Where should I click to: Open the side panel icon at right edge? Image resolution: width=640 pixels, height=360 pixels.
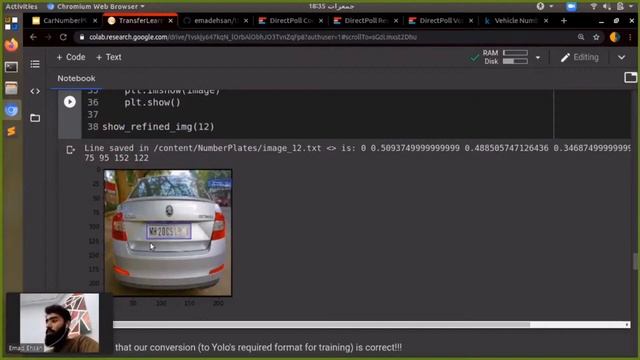(631, 78)
